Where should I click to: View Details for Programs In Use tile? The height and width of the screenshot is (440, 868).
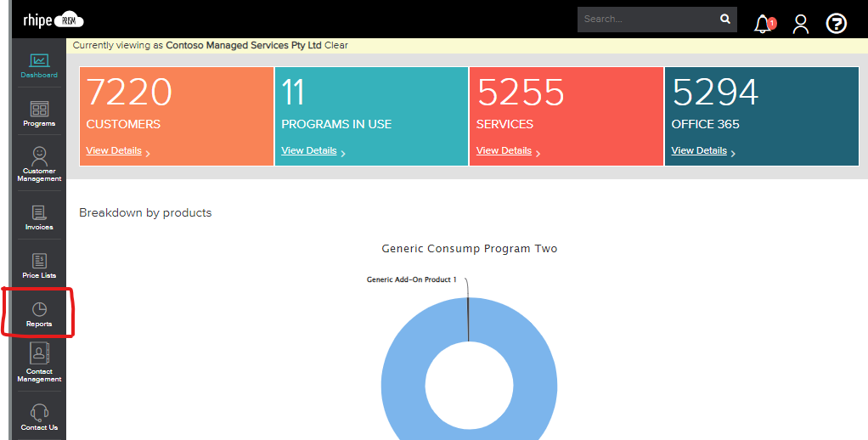[x=309, y=150]
